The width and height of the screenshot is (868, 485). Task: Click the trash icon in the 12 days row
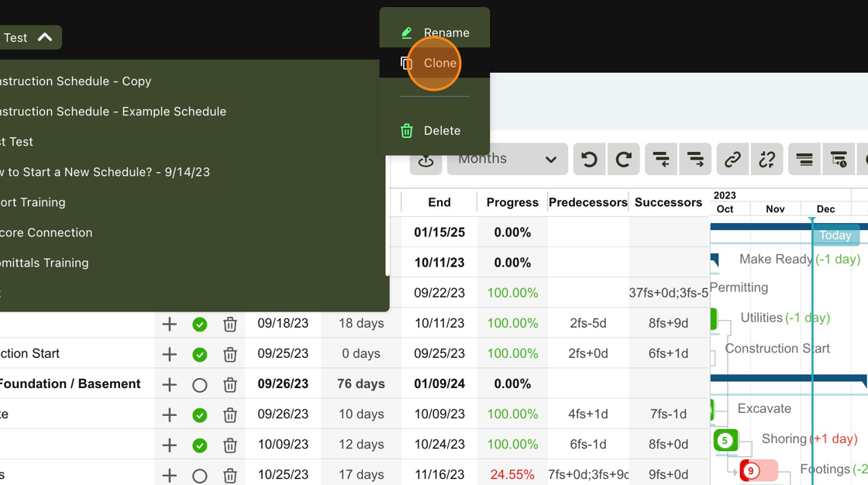coord(230,445)
